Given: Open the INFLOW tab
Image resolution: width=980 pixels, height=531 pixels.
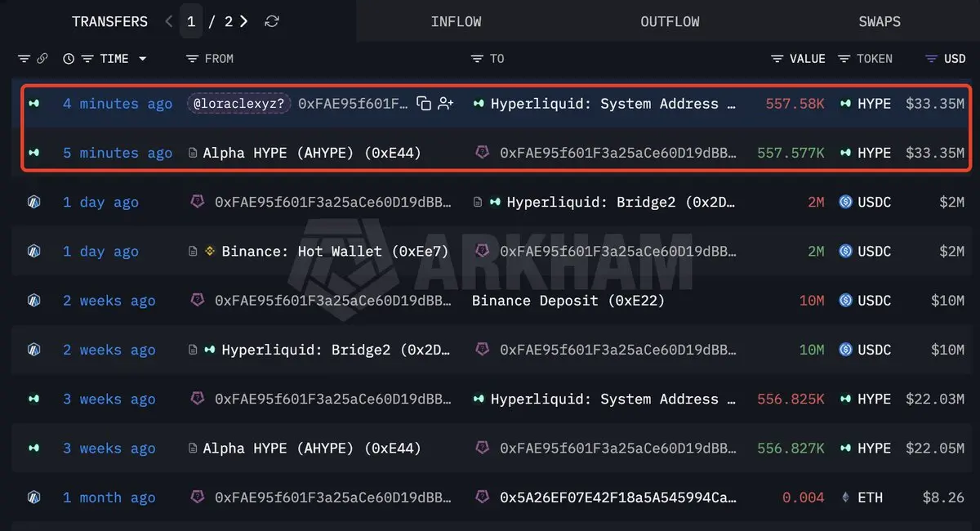Looking at the screenshot, I should tap(456, 21).
